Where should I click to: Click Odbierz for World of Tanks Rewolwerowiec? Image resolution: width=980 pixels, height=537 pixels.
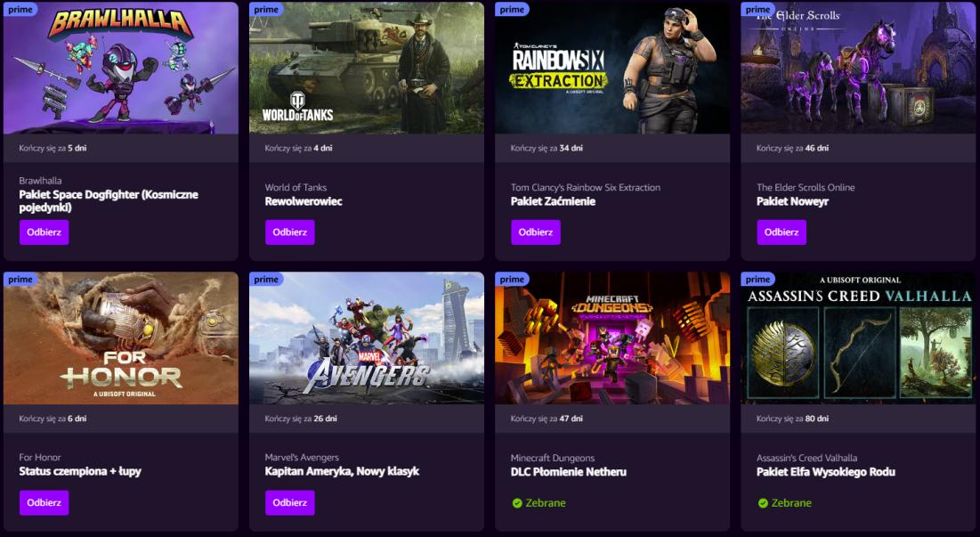tap(290, 232)
